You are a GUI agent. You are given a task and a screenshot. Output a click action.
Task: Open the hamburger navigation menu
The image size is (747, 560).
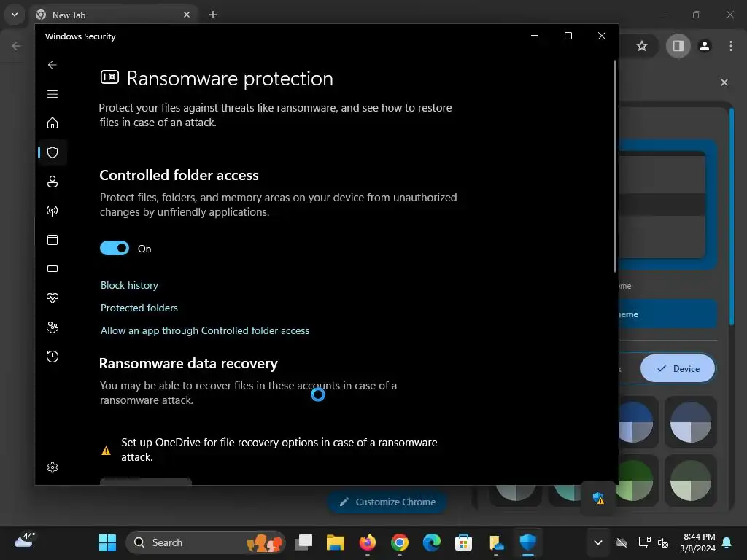click(53, 94)
